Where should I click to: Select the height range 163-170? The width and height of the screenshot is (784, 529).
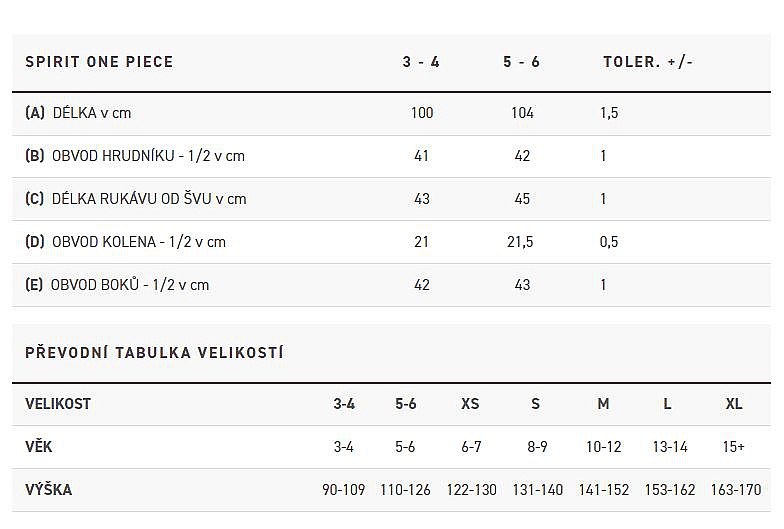(x=735, y=490)
